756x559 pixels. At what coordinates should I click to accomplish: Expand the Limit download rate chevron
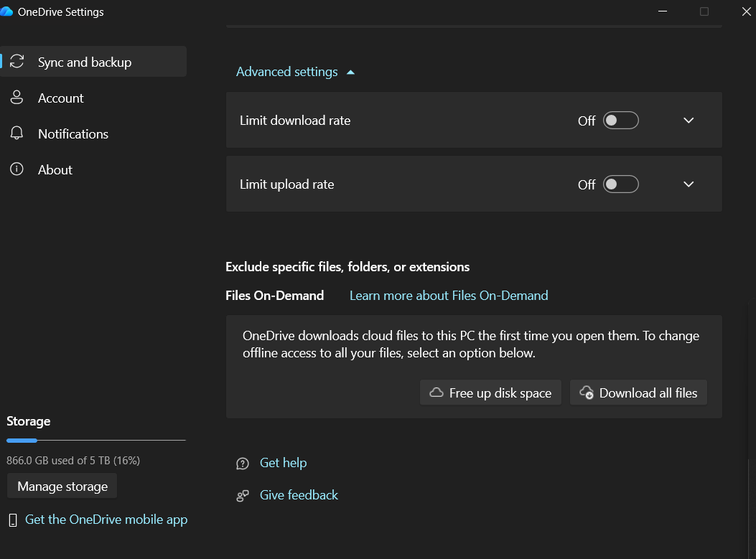pyautogui.click(x=689, y=121)
